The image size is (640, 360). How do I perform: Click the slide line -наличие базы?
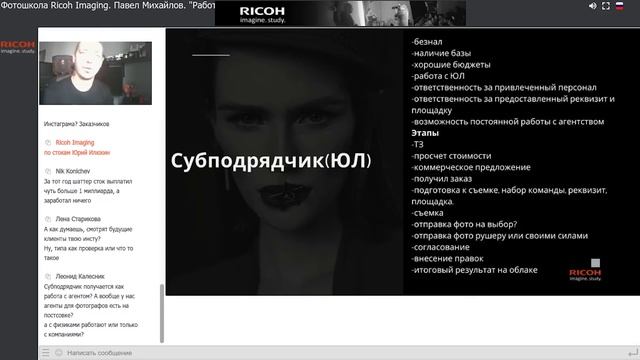441,53
